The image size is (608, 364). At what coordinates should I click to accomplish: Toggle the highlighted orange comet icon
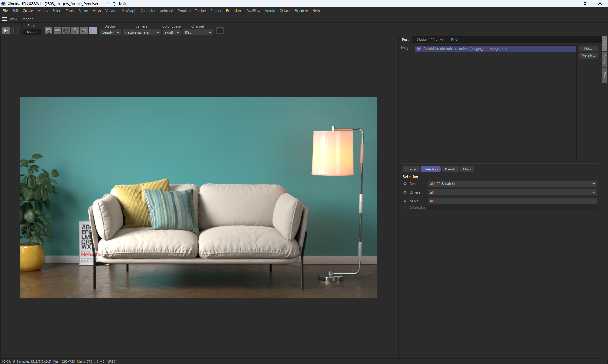93,31
